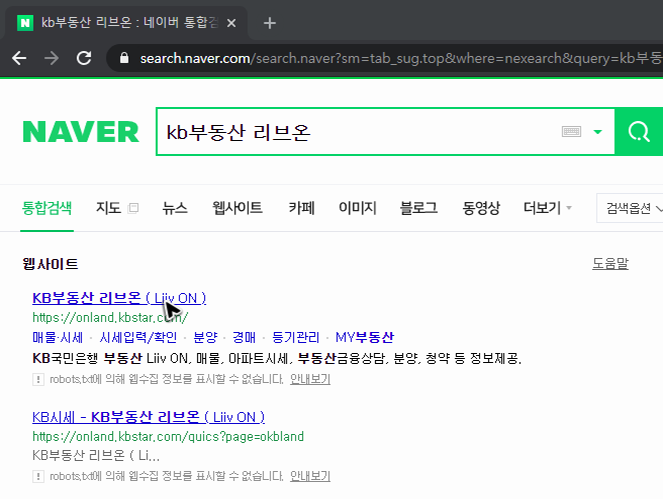
Task: Reload the page with refresh icon
Action: coord(84,58)
